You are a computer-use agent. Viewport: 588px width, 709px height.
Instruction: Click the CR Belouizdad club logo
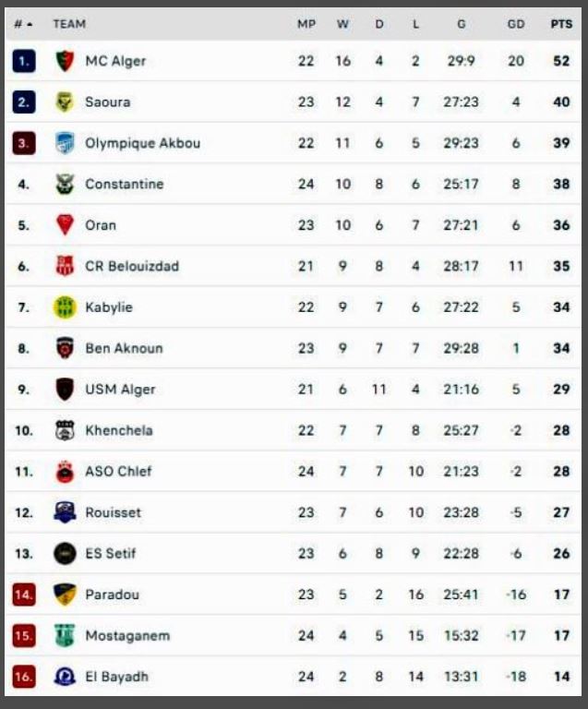pos(65,266)
